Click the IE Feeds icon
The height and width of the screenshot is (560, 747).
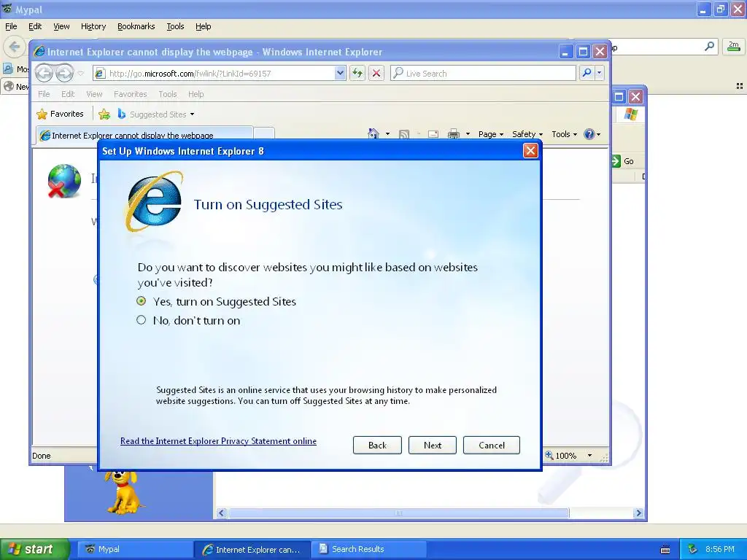[403, 134]
